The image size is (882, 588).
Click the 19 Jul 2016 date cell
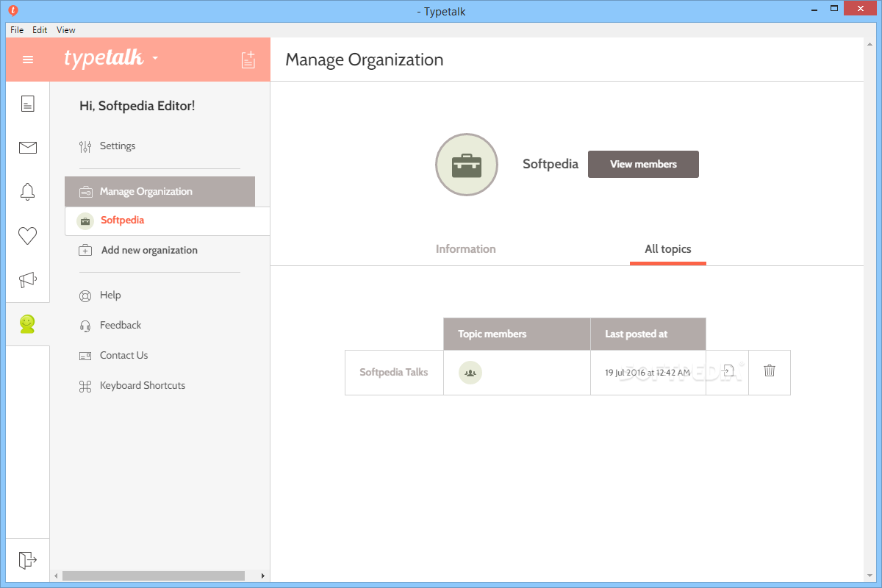pos(648,373)
